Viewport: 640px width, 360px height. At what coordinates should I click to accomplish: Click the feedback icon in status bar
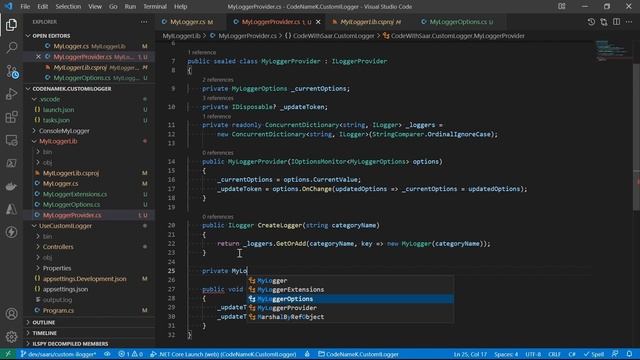point(615,354)
